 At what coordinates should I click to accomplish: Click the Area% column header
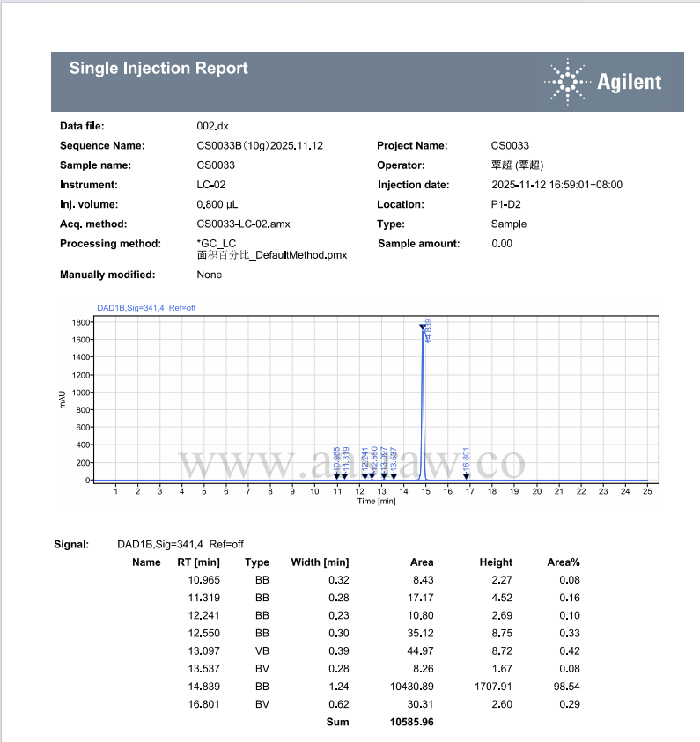click(x=564, y=562)
